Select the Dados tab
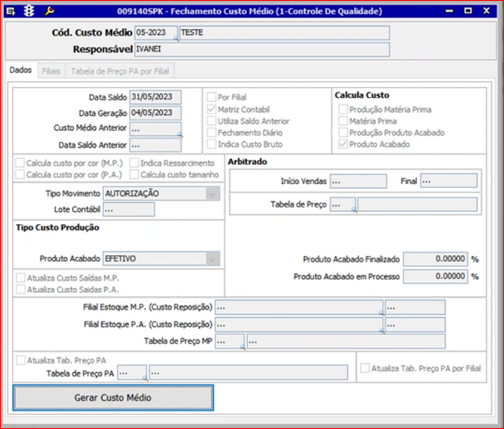This screenshot has height=429, width=504. (x=20, y=71)
